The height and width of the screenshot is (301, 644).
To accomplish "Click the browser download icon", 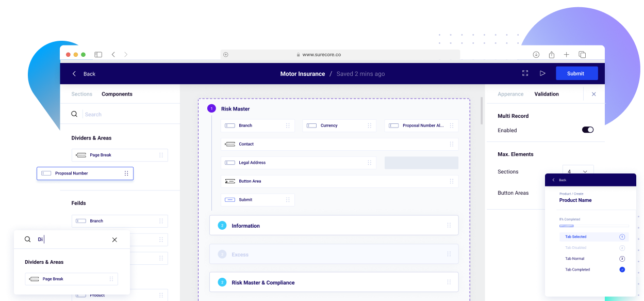I will [536, 55].
